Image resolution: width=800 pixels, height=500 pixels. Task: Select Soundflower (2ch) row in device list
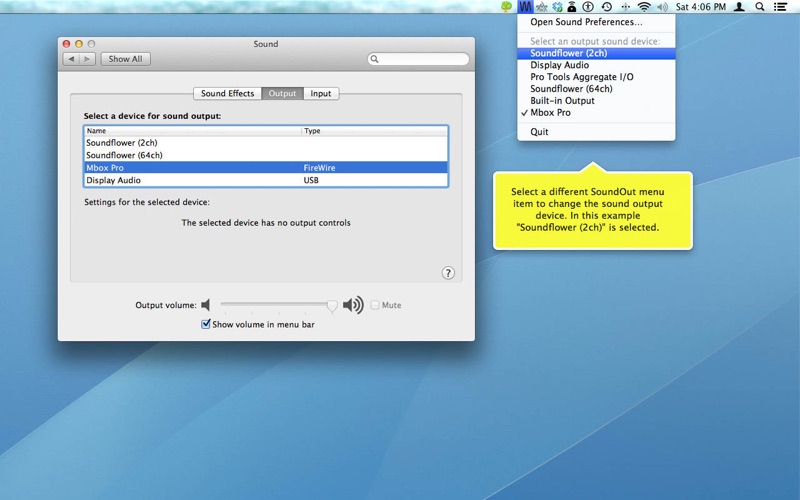coord(266,143)
